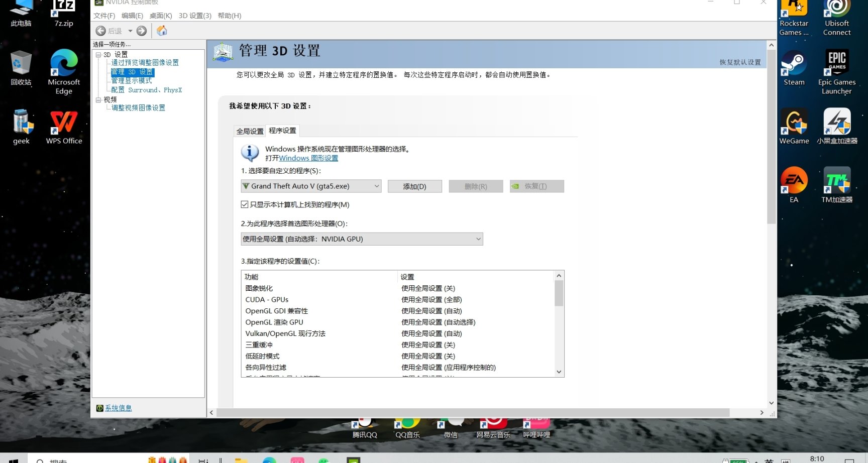The image size is (868, 463).
Task: Open the 帮助(H) menu
Action: coord(230,16)
